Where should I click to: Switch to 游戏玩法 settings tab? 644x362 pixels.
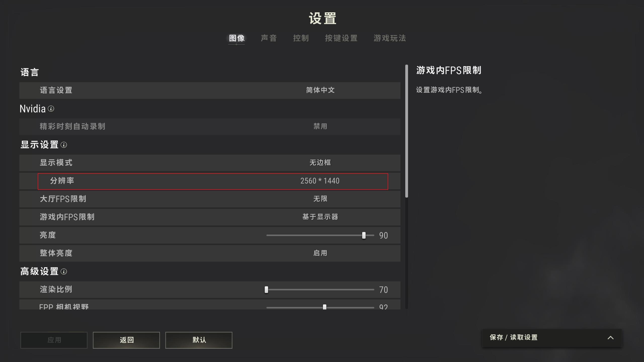point(389,38)
